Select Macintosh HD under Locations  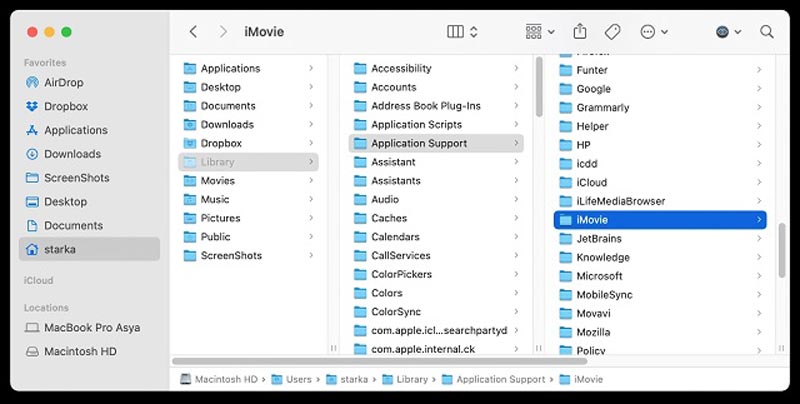click(80, 351)
